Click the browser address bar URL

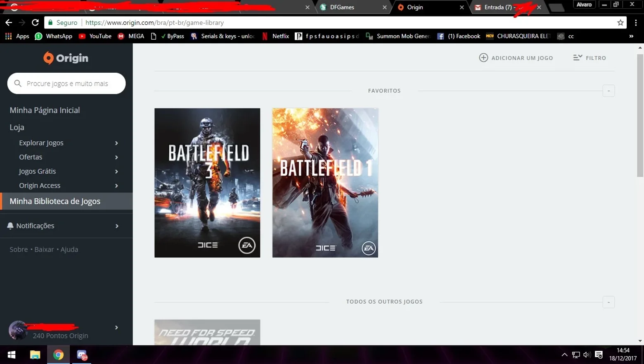pos(155,23)
